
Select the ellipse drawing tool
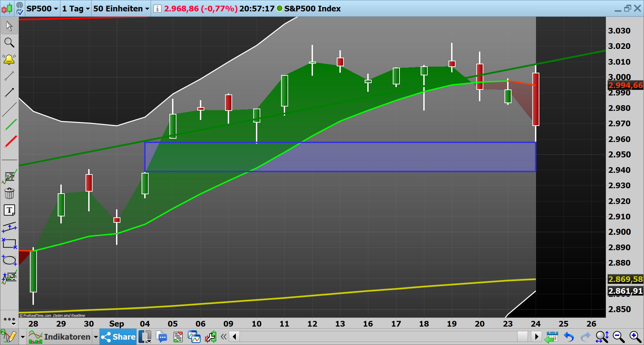tap(9, 260)
